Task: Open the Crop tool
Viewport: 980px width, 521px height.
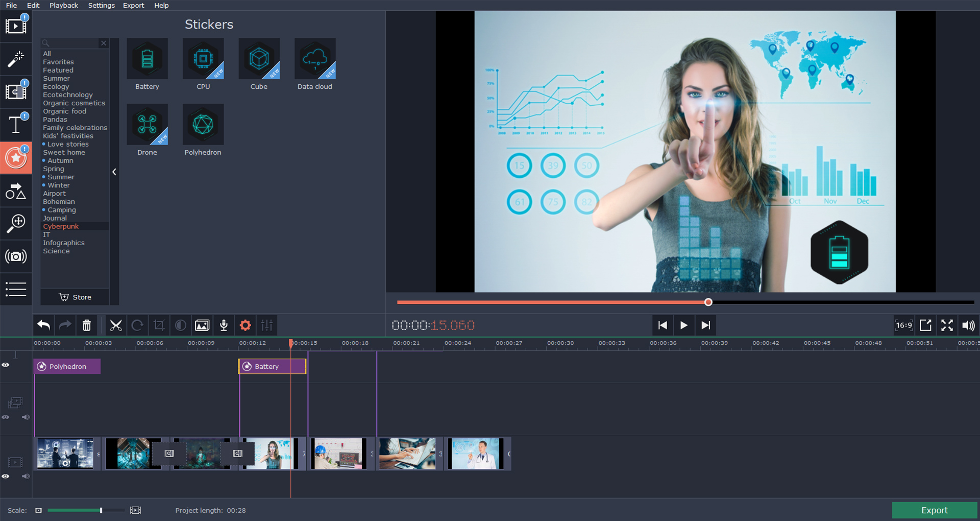Action: pos(159,325)
